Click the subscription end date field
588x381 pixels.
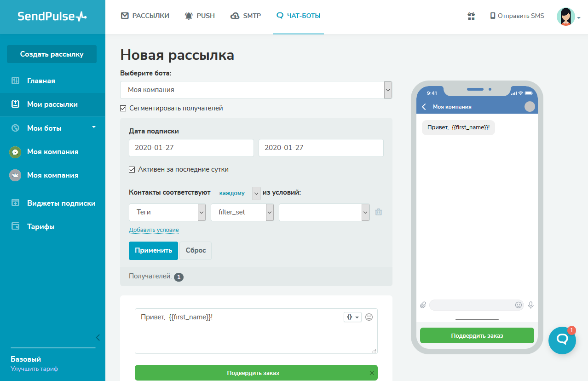point(321,148)
